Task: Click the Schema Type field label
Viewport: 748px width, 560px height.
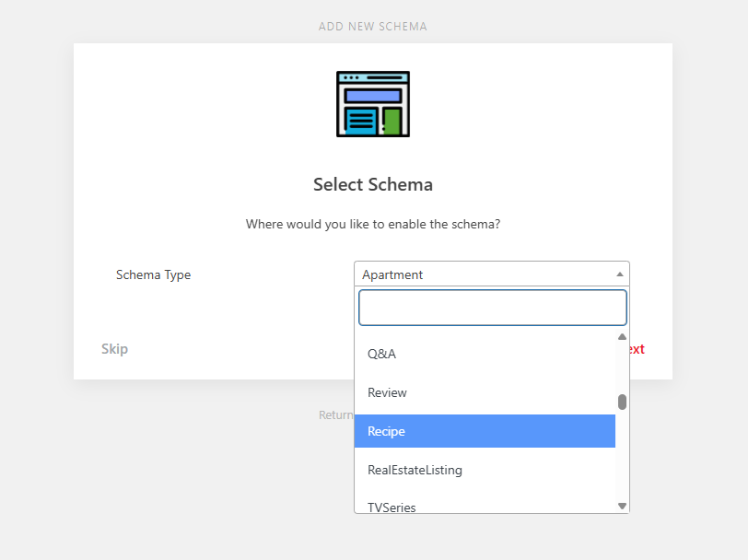Action: pos(153,274)
